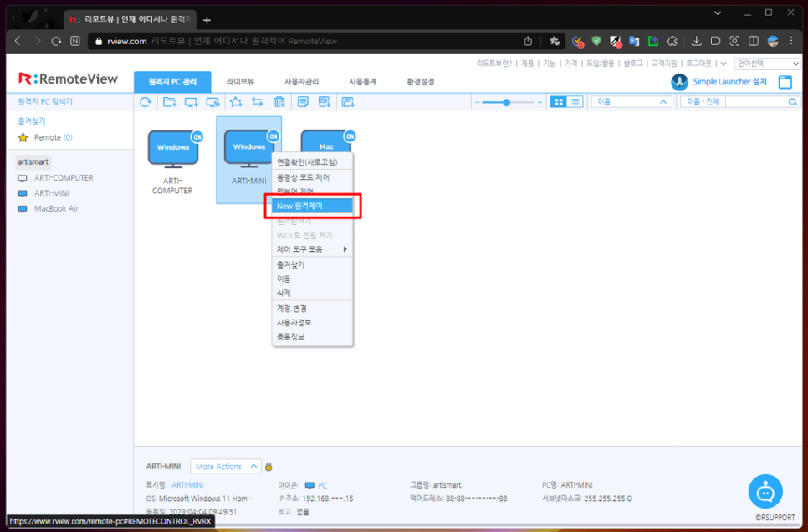Click the window icon next to Simple Launcher
Viewport: 808px width, 532px height.
(785, 82)
